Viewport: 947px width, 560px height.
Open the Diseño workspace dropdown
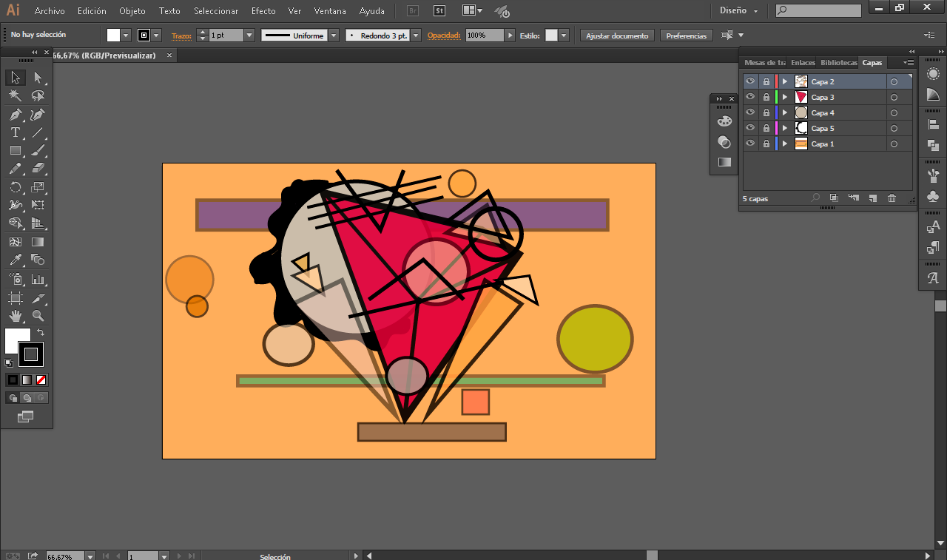[x=738, y=11]
